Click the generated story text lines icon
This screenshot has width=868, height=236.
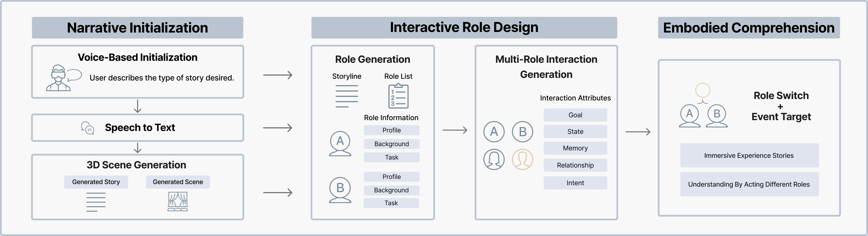[96, 202]
